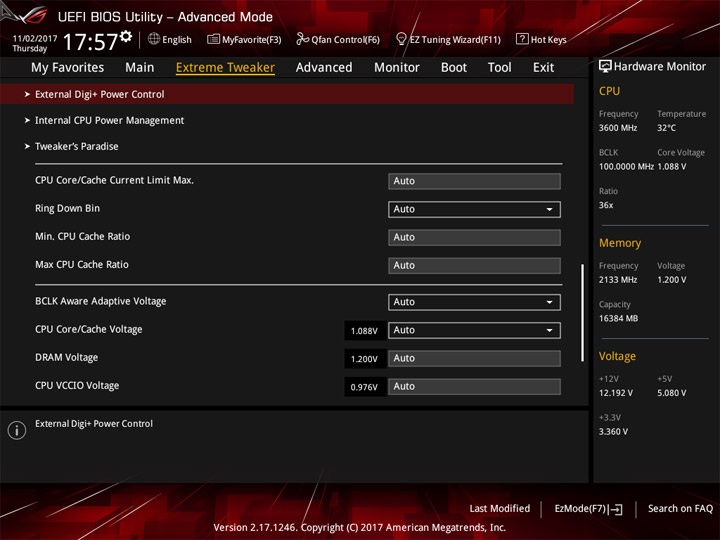Click the 32°C temperature value
The height and width of the screenshot is (540, 720).
[666, 128]
